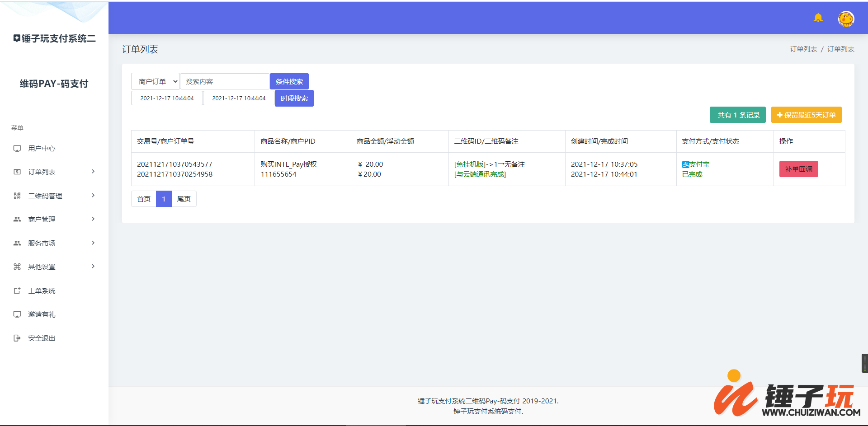Open the 商户订单 search type dropdown
The width and height of the screenshot is (868, 426).
coord(155,81)
